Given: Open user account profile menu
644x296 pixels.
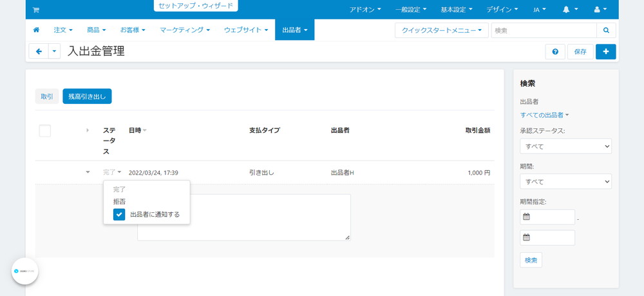Looking at the screenshot, I should (x=600, y=10).
